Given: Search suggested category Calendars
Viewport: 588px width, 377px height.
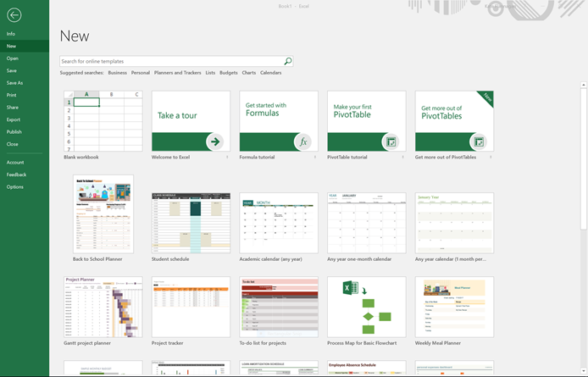Looking at the screenshot, I should pyautogui.click(x=271, y=73).
